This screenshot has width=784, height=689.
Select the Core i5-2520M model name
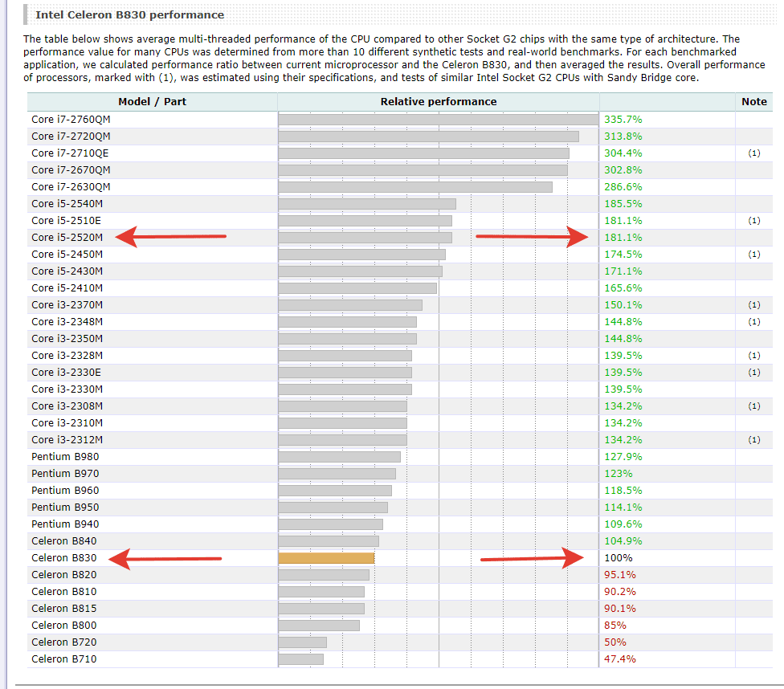[67, 238]
